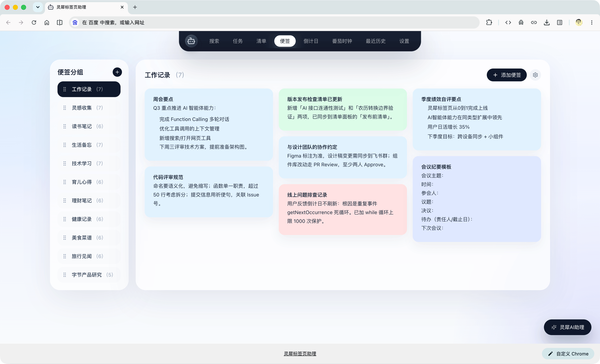The height and width of the screenshot is (364, 600).
Task: Click drag handle of 字节产品研究 group
Action: tap(64, 275)
